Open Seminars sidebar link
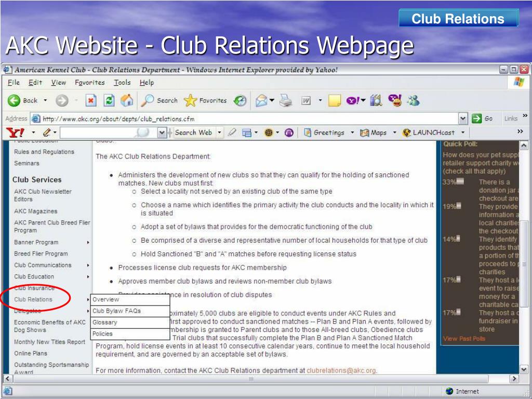The height and width of the screenshot is (399, 532). [27, 164]
